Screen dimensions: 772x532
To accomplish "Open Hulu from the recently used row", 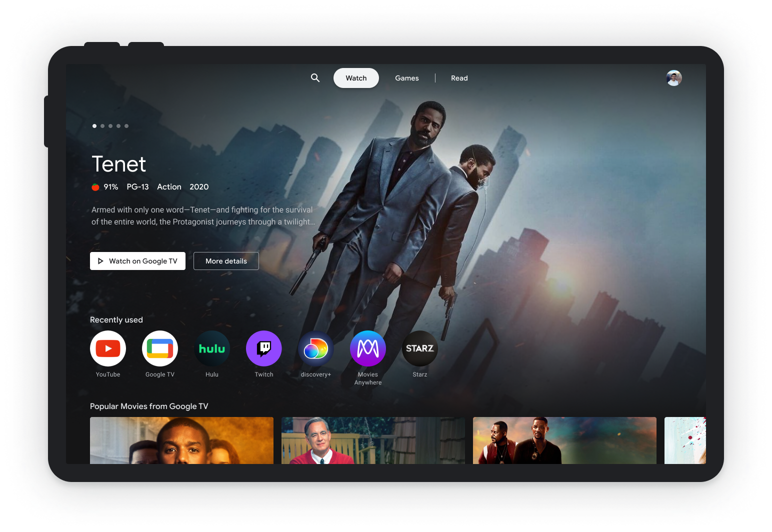I will click(x=211, y=348).
